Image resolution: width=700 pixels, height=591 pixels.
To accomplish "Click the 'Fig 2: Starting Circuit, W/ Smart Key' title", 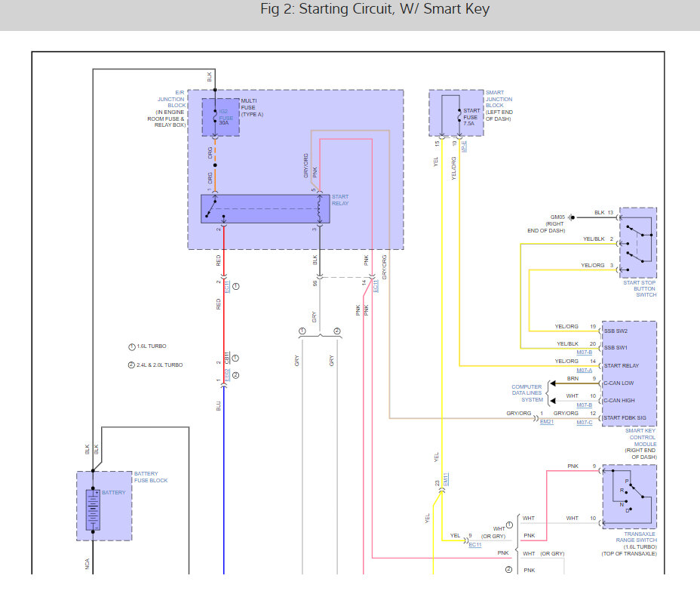I will 375,9.
